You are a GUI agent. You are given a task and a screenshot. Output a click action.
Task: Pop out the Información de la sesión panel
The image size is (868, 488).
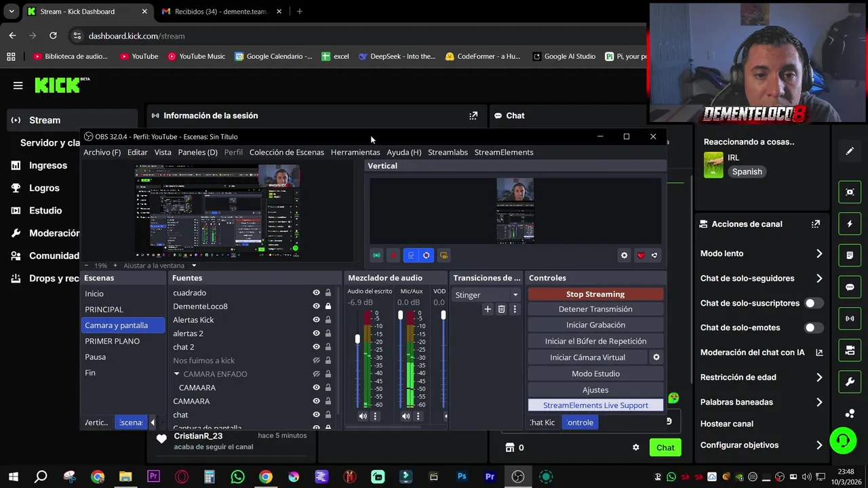(x=473, y=116)
